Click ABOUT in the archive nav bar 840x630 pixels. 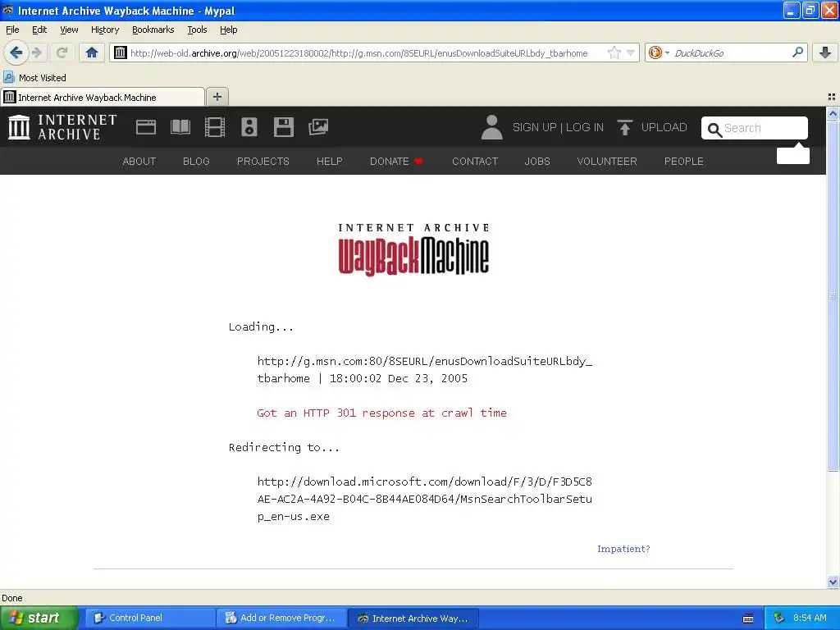[x=139, y=162]
